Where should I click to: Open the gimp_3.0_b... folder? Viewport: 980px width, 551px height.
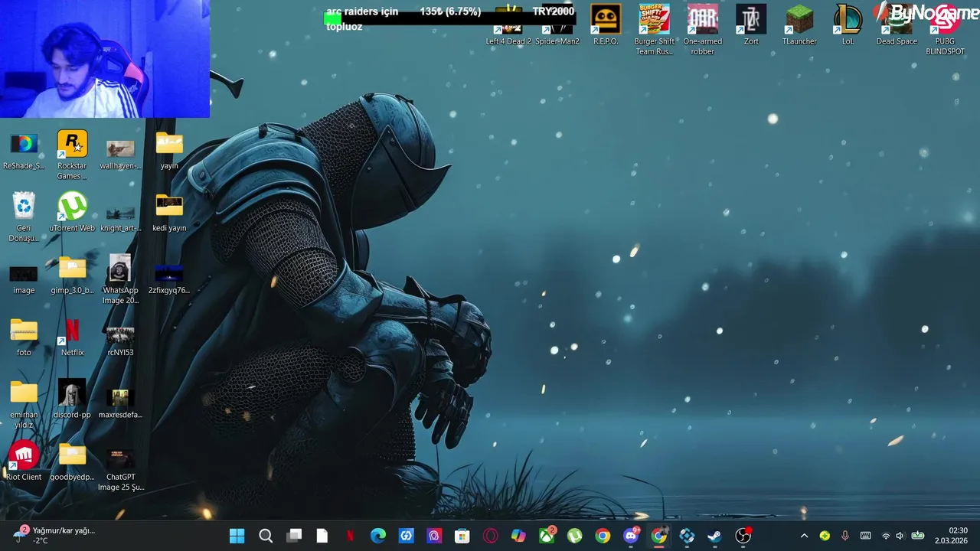72,275
